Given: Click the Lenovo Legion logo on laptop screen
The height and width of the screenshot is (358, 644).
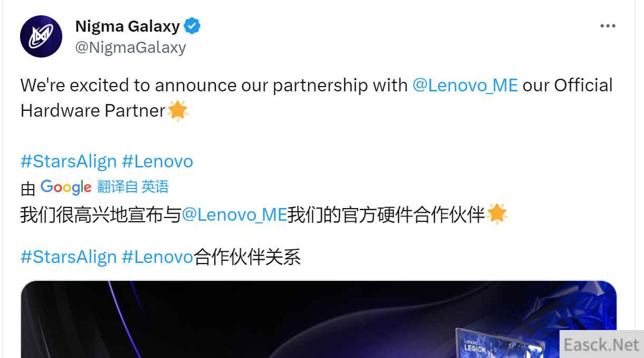Looking at the screenshot, I should pos(473,345).
